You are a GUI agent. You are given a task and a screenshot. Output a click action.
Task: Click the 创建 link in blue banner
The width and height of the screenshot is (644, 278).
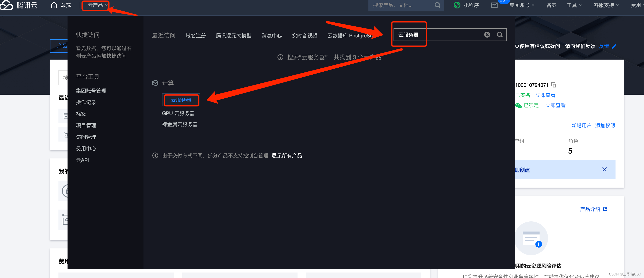point(522,170)
